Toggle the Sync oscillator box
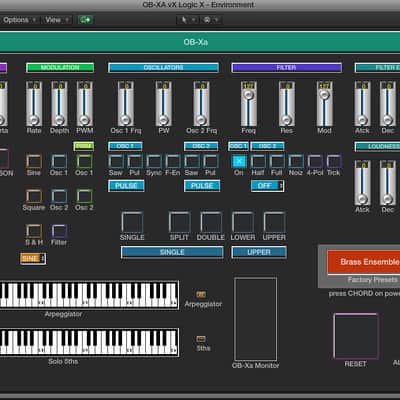The width and height of the screenshot is (400, 400). [154, 161]
